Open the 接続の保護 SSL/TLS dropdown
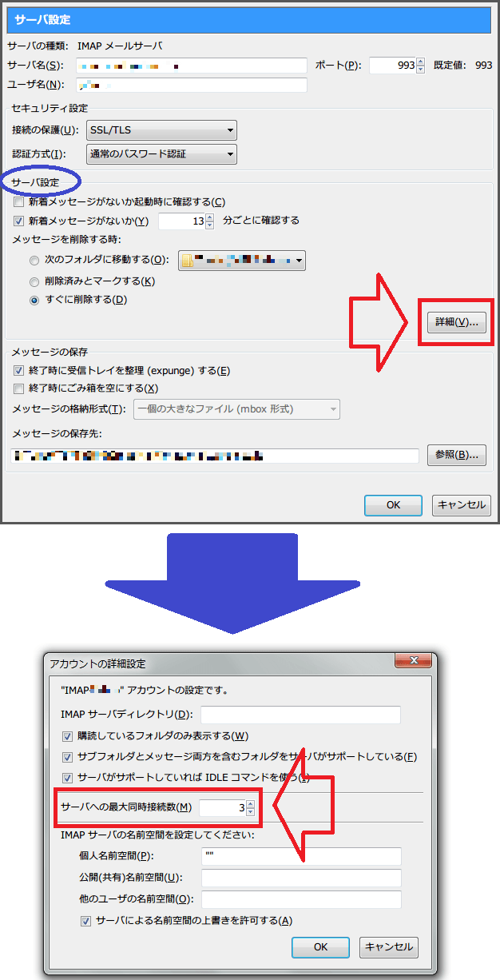Image resolution: width=500 pixels, height=980 pixels. (161, 130)
